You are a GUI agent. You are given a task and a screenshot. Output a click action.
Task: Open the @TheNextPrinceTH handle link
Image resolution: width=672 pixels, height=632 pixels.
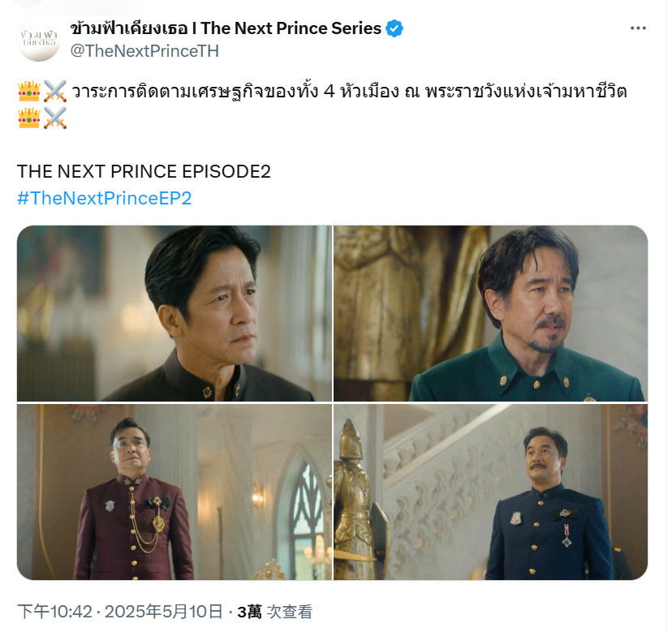(144, 51)
